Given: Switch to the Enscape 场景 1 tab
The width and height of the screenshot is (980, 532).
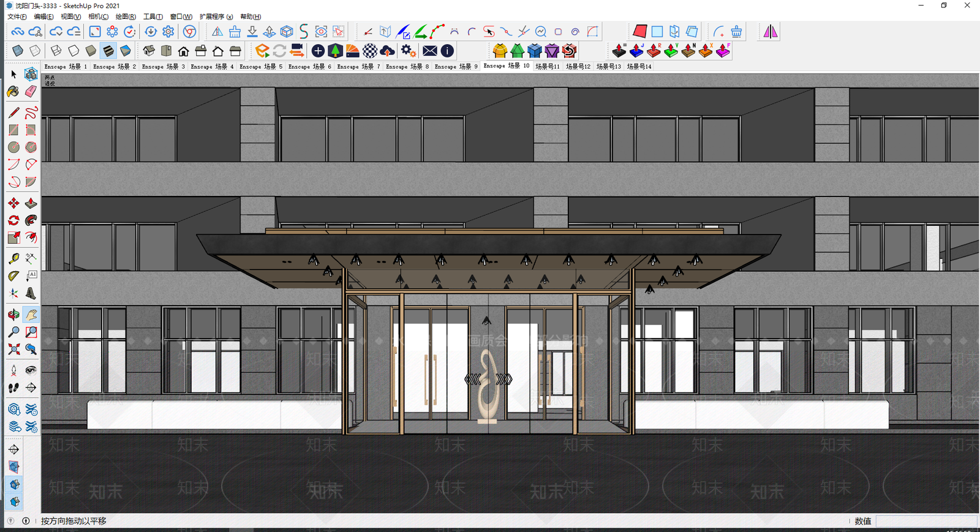Looking at the screenshot, I should pyautogui.click(x=66, y=66).
